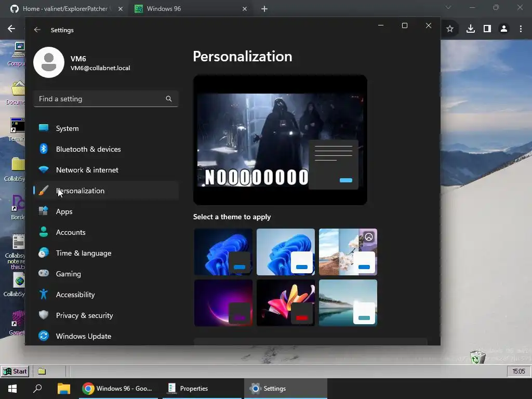Click the Darth Vader theme preview image
532x399 pixels.
pos(280,140)
